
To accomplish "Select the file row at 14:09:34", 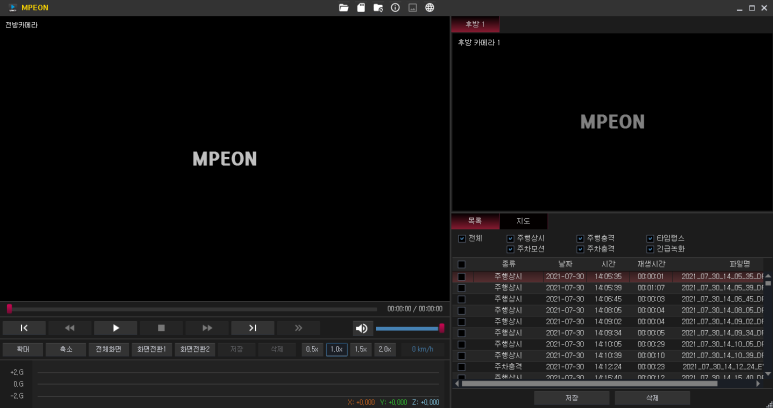I will tap(608, 334).
